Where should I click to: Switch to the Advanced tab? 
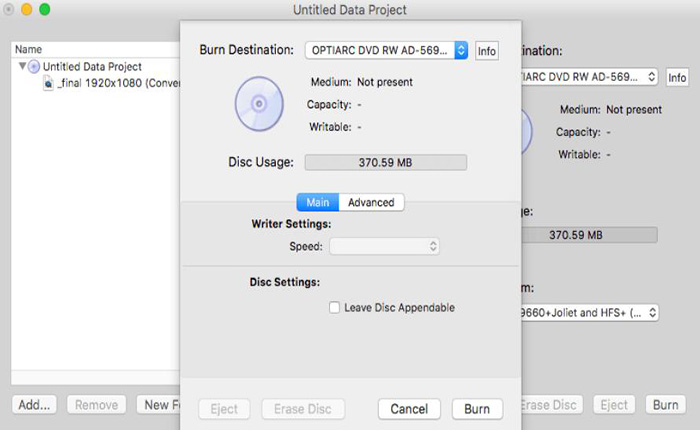pos(371,202)
